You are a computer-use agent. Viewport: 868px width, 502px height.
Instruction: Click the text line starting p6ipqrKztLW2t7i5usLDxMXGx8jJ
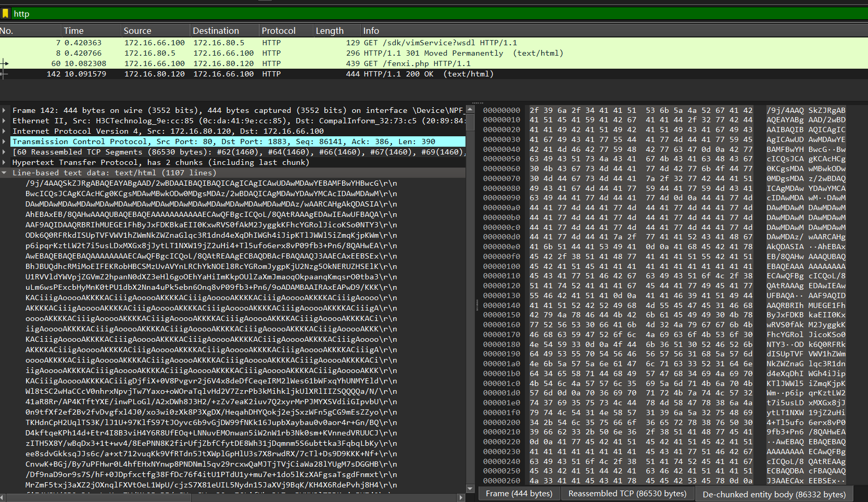click(x=211, y=246)
